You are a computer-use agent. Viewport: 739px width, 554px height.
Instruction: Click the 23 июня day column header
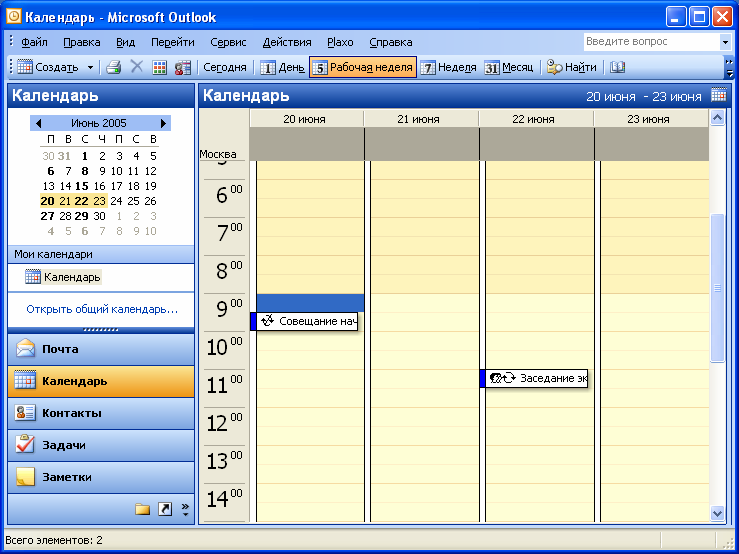coord(651,119)
